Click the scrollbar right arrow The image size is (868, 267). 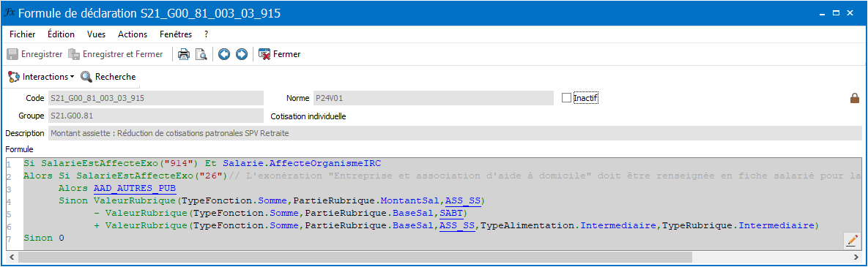tap(856, 257)
